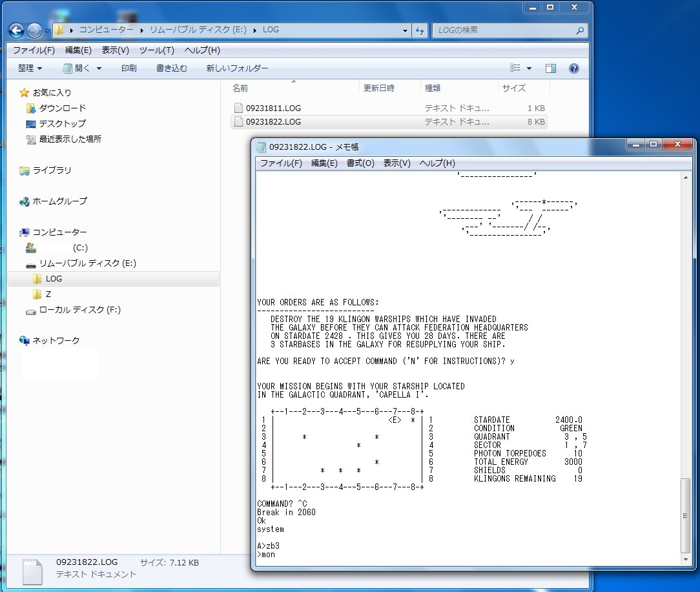Image resolution: width=700 pixels, height=592 pixels.
Task: Open 最近表示した場所 in navigation pane
Action: coord(70,139)
